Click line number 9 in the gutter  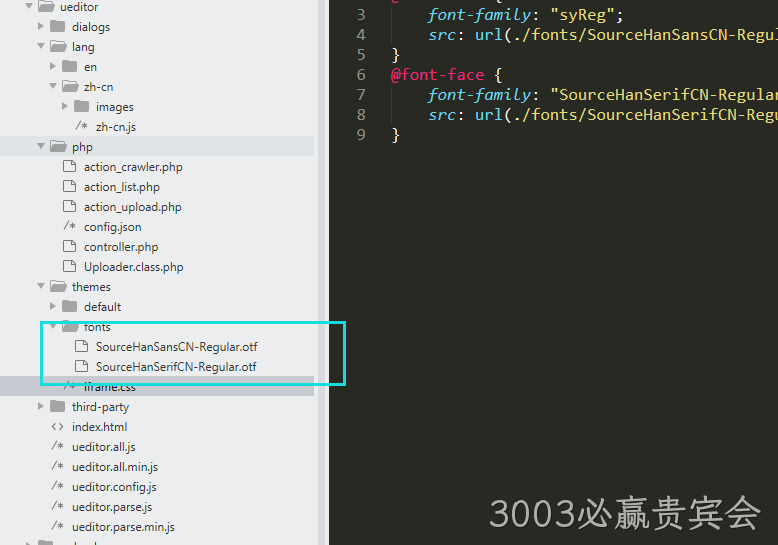361,135
